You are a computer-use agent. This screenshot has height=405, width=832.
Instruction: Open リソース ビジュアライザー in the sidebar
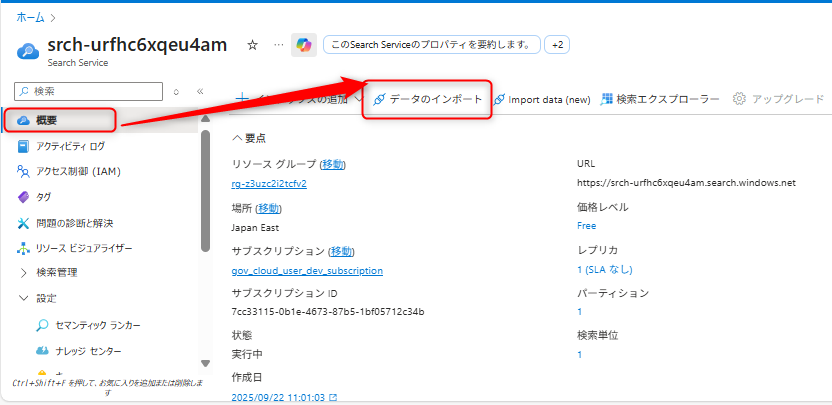[x=84, y=248]
